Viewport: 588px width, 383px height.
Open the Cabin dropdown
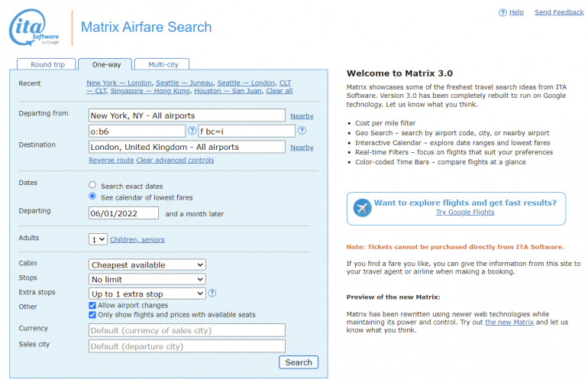147,265
